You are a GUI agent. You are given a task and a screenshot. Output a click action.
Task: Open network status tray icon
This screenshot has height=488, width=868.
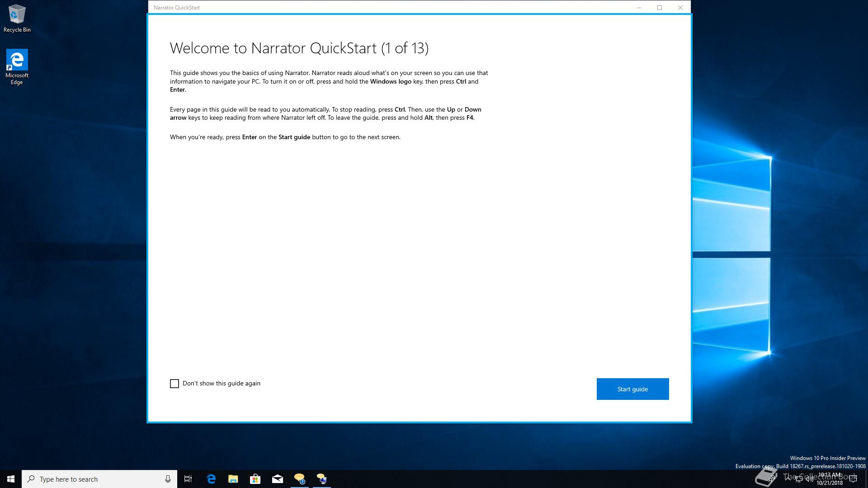point(799,479)
